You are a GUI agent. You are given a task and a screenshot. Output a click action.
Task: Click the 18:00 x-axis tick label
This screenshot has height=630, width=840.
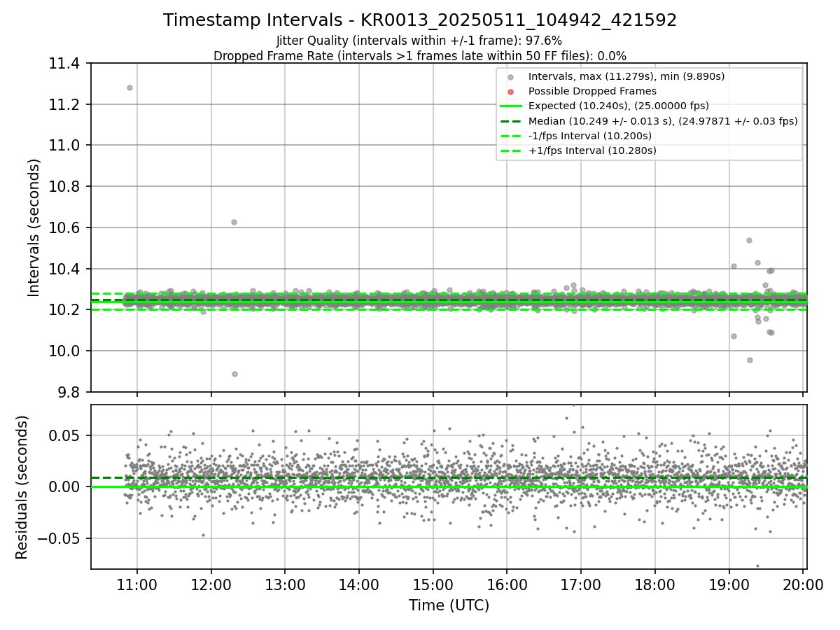tap(655, 584)
